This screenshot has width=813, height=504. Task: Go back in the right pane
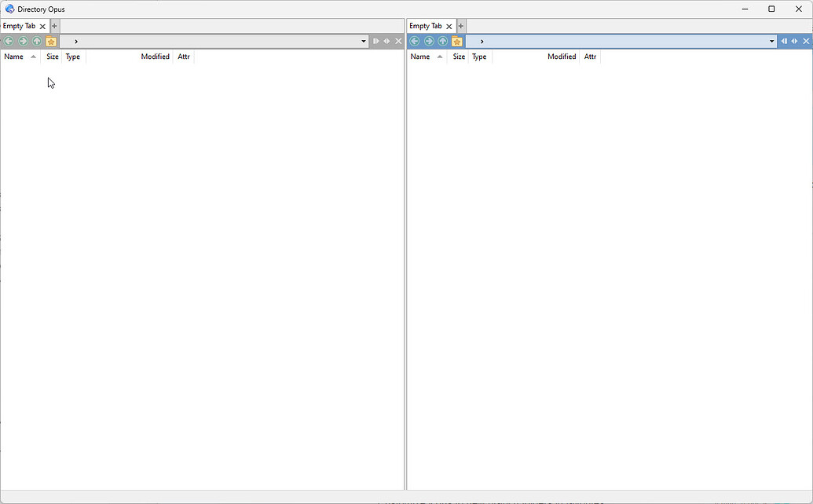click(x=415, y=41)
